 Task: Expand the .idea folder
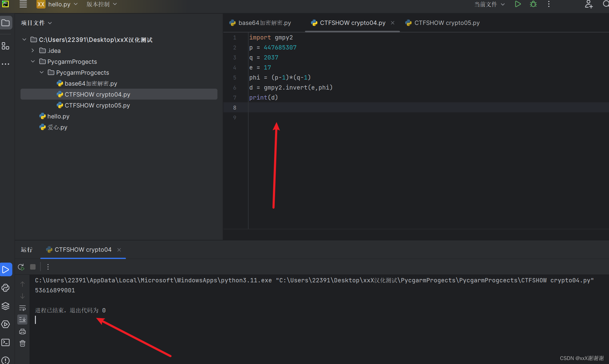[x=33, y=51]
